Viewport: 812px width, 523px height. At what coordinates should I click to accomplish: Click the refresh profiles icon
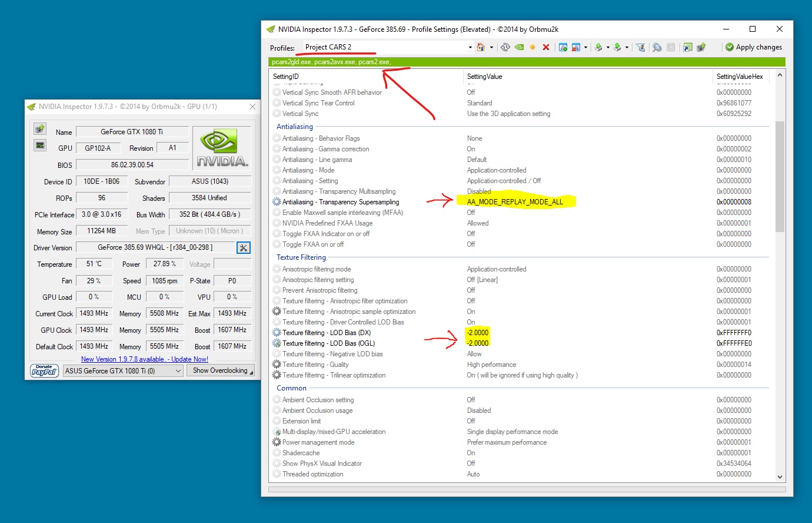click(x=505, y=47)
